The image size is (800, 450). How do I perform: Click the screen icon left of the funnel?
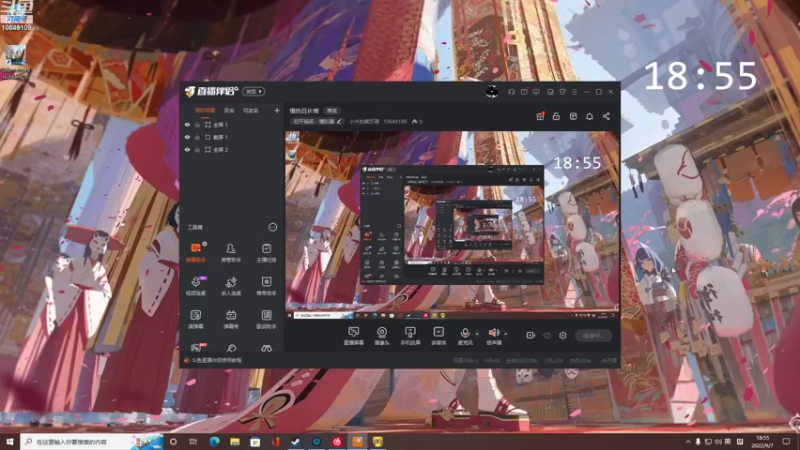click(550, 92)
